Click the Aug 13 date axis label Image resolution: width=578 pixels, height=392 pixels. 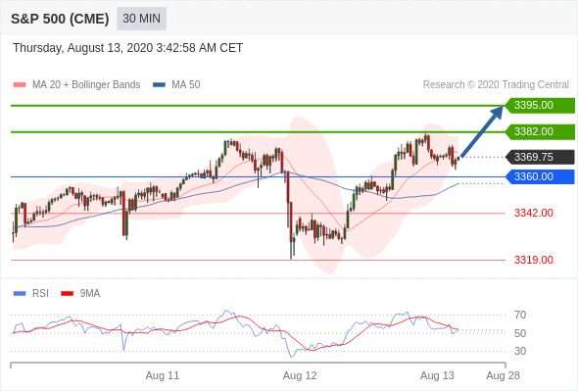pyautogui.click(x=437, y=375)
